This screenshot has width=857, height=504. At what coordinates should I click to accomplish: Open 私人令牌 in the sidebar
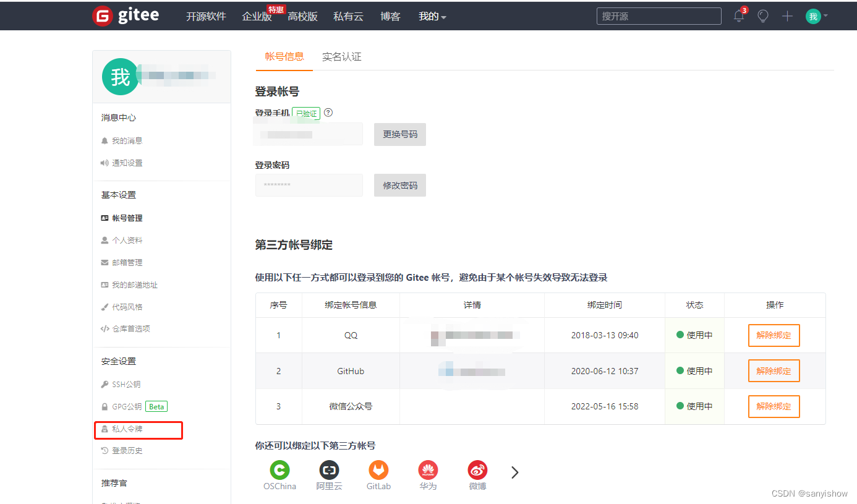(x=130, y=430)
